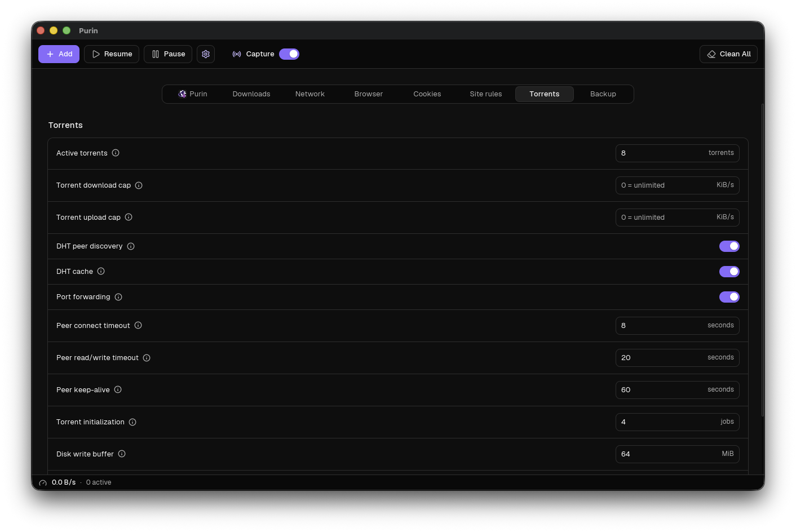Open the Downloads tab
796x532 pixels.
click(251, 94)
